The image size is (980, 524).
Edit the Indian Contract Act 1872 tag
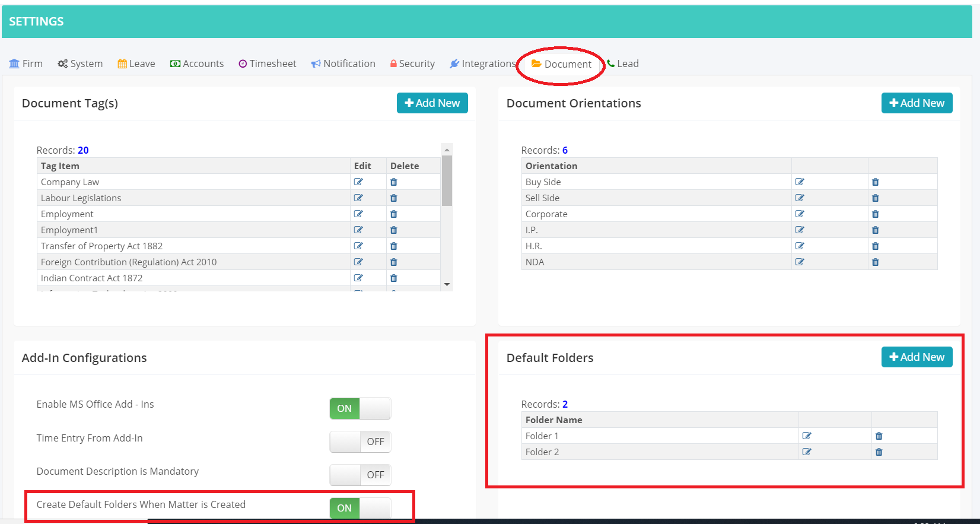[x=358, y=278]
